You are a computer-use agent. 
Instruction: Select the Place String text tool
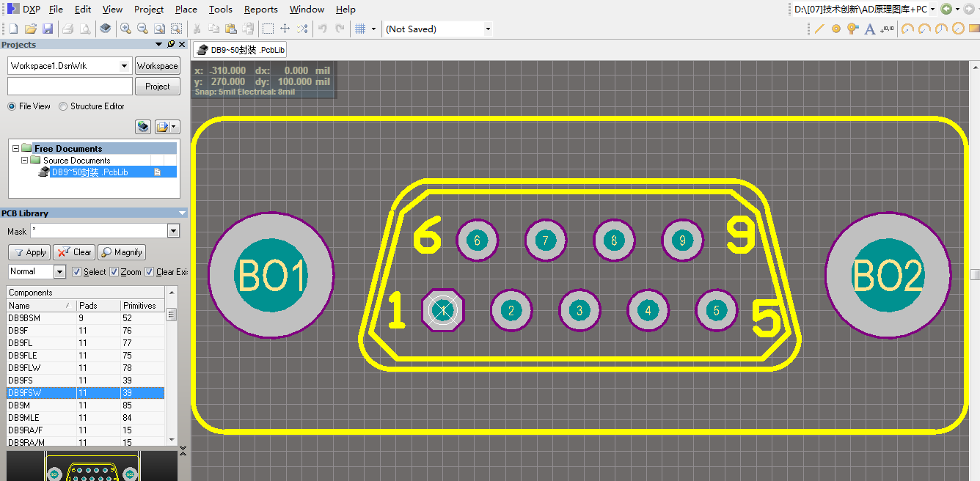click(x=870, y=29)
